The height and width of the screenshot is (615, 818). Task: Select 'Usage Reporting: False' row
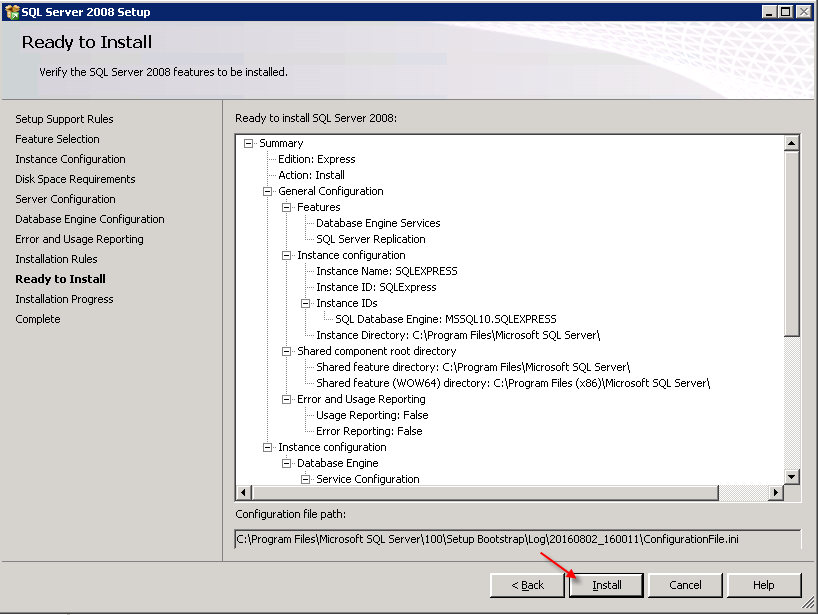(372, 415)
